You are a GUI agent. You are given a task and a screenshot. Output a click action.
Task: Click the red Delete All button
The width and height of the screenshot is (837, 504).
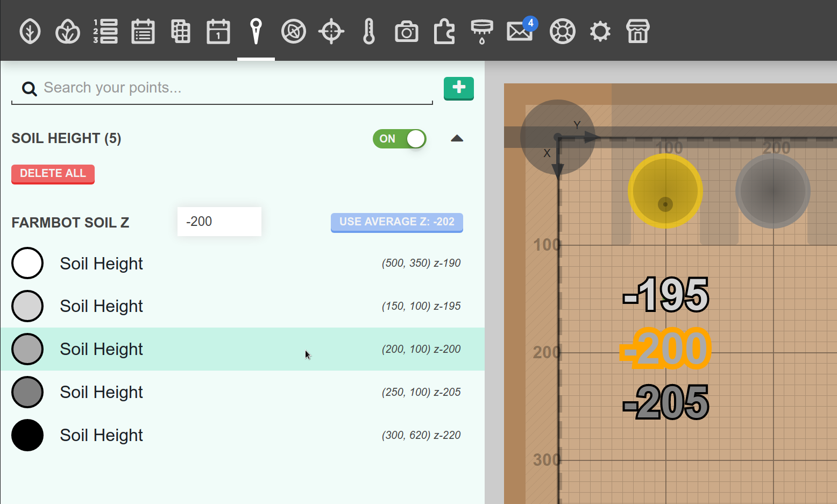[x=53, y=174]
